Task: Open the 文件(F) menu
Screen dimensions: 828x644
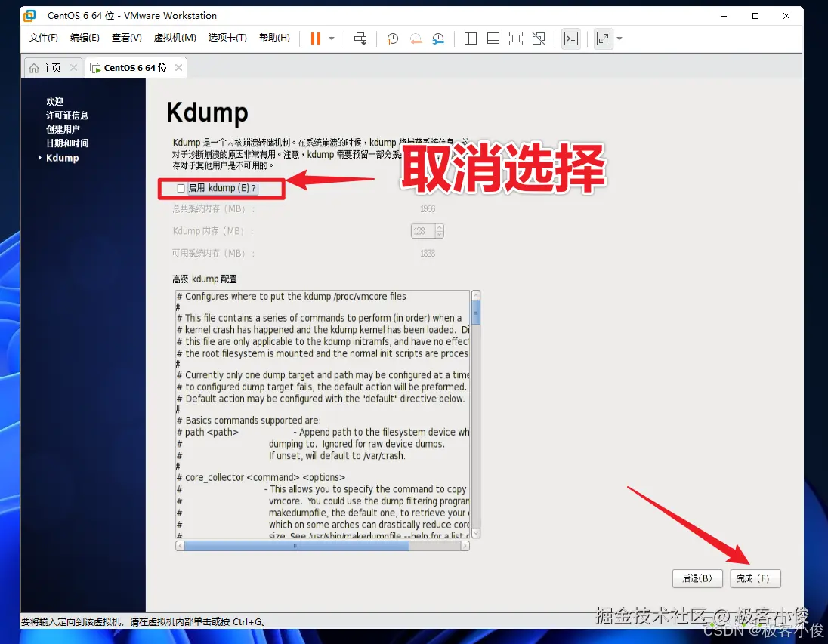Action: pyautogui.click(x=43, y=38)
